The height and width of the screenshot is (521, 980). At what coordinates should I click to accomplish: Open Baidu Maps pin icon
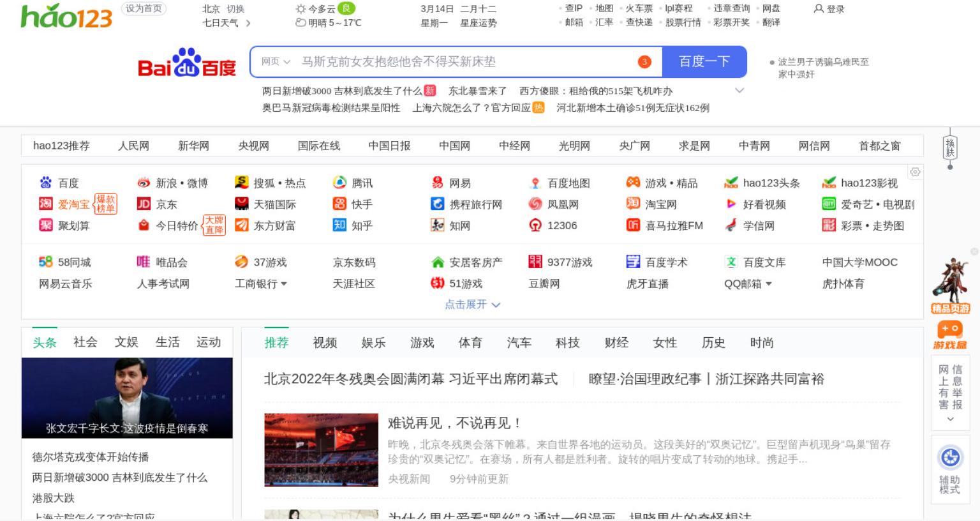click(x=535, y=183)
